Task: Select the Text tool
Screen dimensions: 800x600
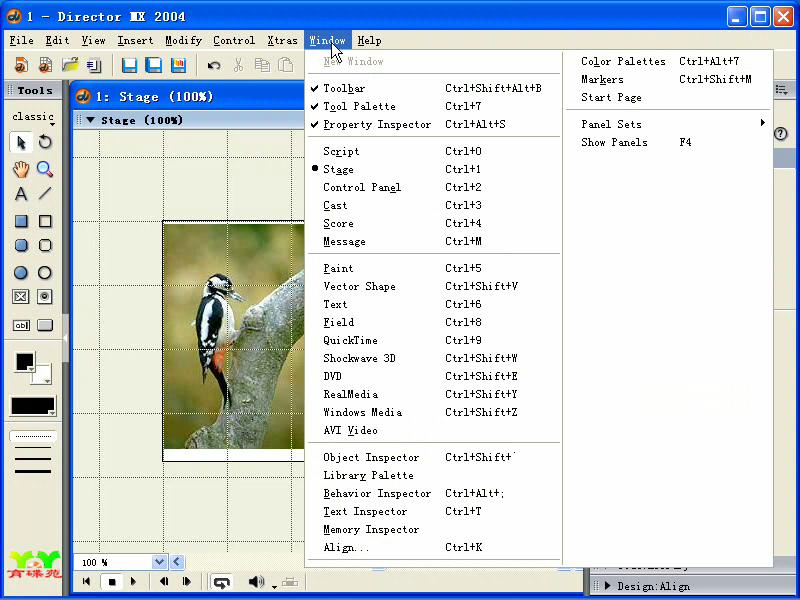Action: click(x=21, y=194)
